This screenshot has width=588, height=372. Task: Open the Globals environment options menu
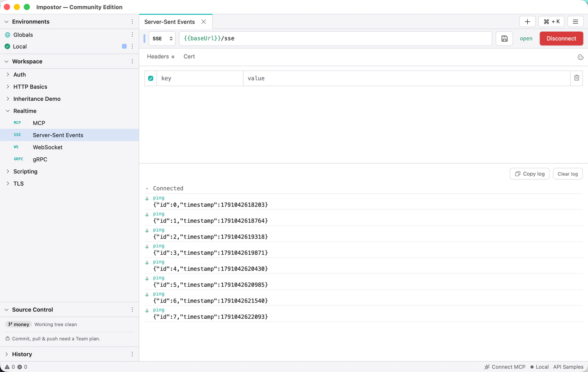click(132, 35)
